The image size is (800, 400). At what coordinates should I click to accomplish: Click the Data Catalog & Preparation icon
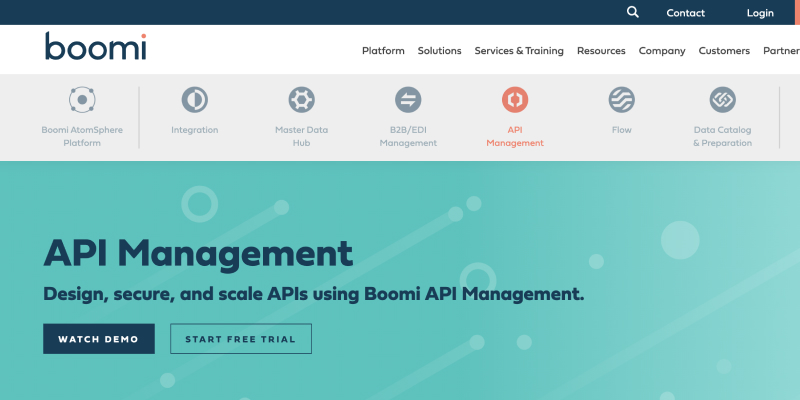(x=722, y=99)
